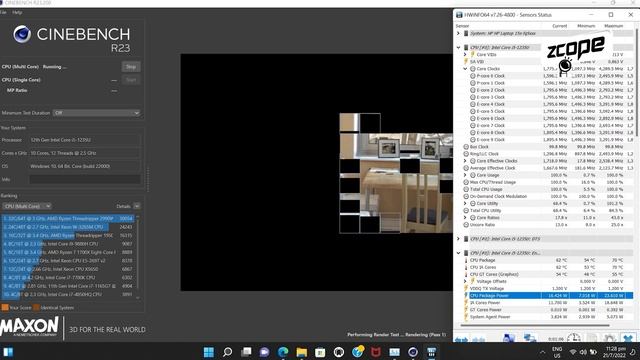Viewport: 640px width, 360px height.
Task: Click HWiNFO horizontal scrollbar
Action: (535, 325)
